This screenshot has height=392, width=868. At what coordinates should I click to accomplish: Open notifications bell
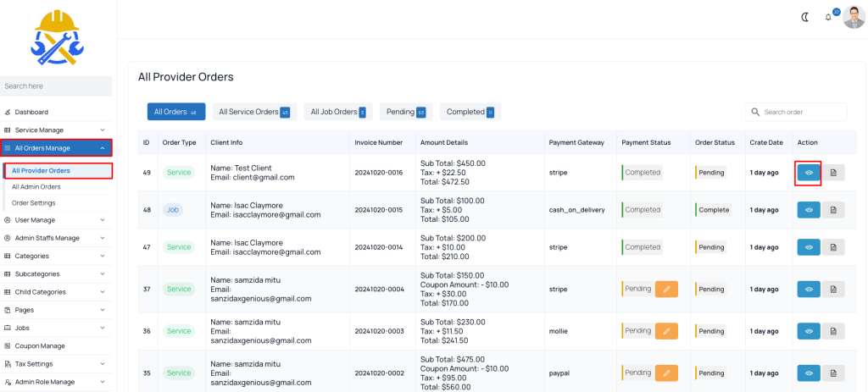point(828,17)
